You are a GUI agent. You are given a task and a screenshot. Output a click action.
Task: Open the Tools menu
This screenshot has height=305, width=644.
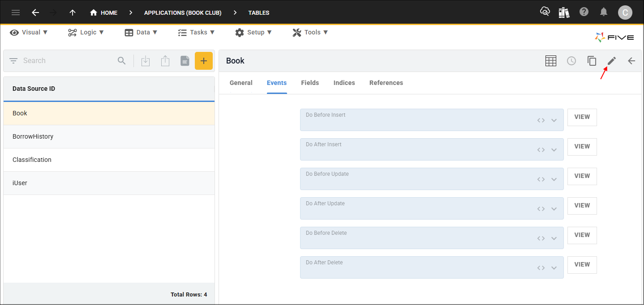(x=310, y=32)
